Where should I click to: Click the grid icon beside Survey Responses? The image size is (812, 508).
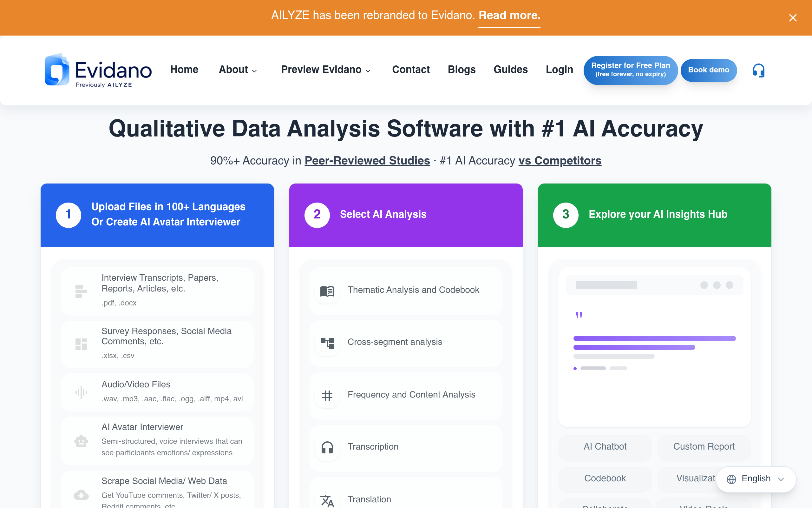(81, 344)
